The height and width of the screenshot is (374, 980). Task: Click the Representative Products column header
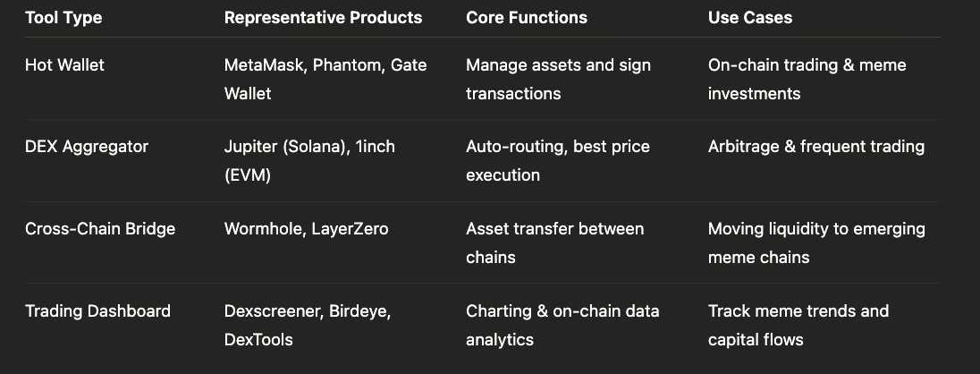tap(323, 18)
